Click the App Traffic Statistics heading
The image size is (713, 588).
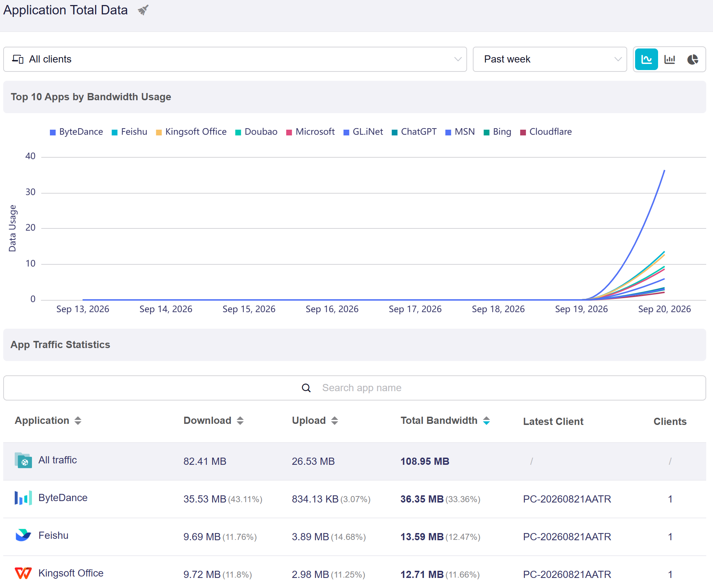(x=60, y=345)
